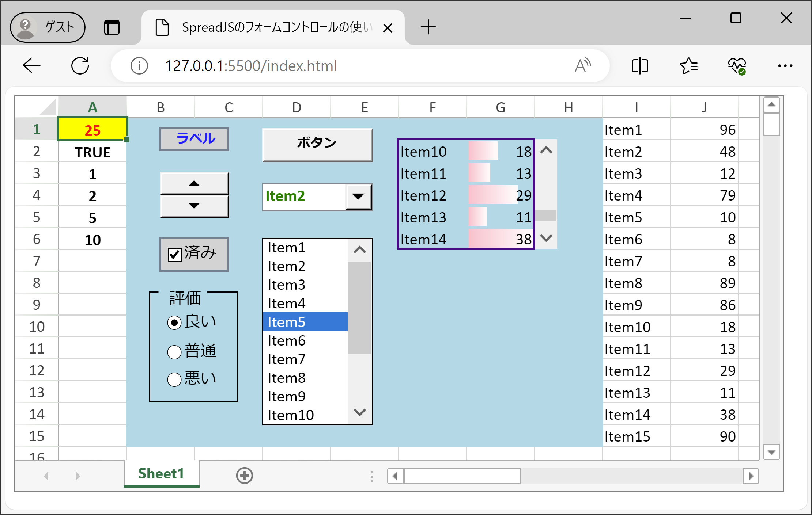The width and height of the screenshot is (812, 515).
Task: Click the spin button up arrow
Action: 194,183
